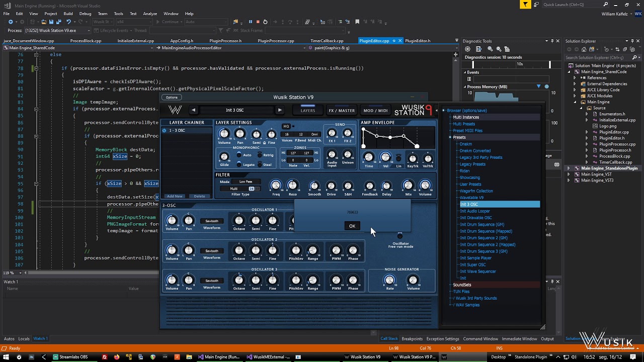Screen dimensions: 644x362
Task: Click the Solution Explorer home icon
Action: [584, 49]
